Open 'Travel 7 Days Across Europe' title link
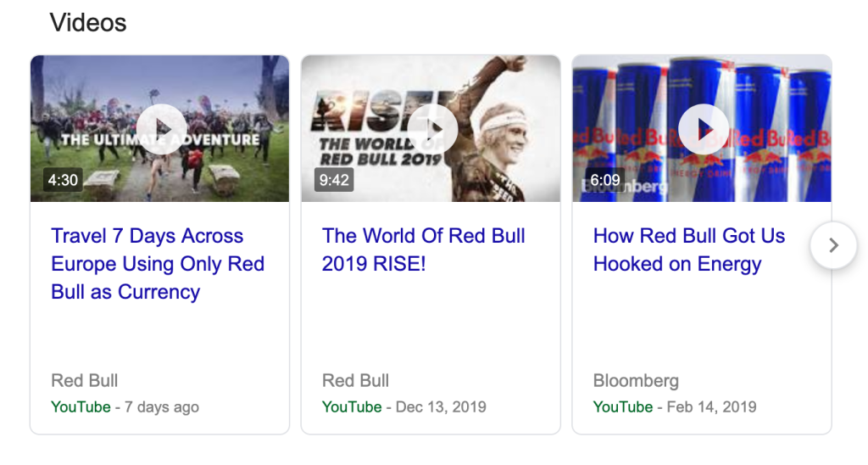Viewport: 868px width, 465px height. (x=158, y=264)
